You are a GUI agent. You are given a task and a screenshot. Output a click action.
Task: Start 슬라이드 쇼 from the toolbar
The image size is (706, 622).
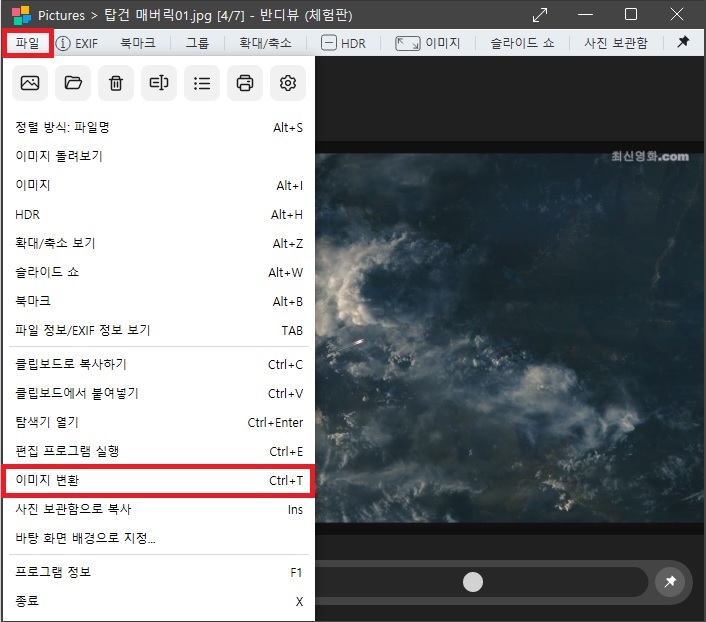522,43
